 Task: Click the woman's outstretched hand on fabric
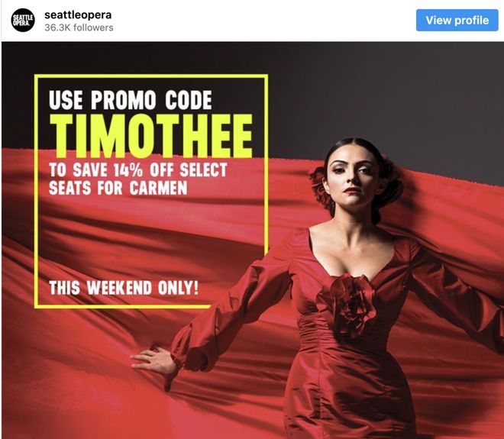coord(153,360)
